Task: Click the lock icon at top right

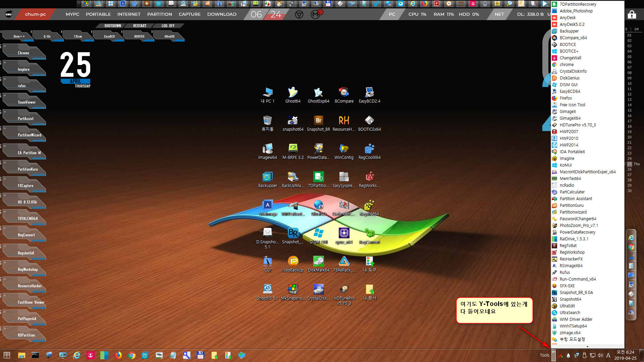Action: coord(632,14)
